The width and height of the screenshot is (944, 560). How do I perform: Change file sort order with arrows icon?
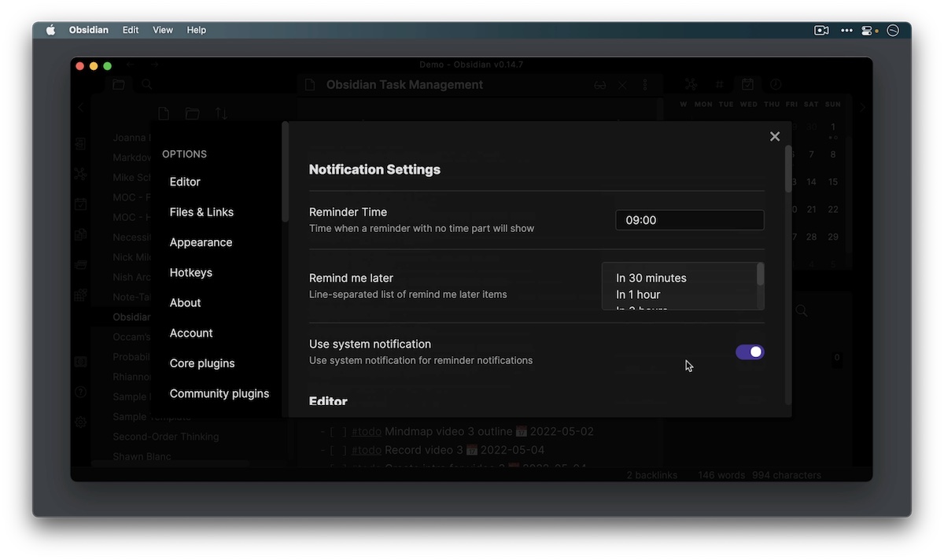click(221, 114)
